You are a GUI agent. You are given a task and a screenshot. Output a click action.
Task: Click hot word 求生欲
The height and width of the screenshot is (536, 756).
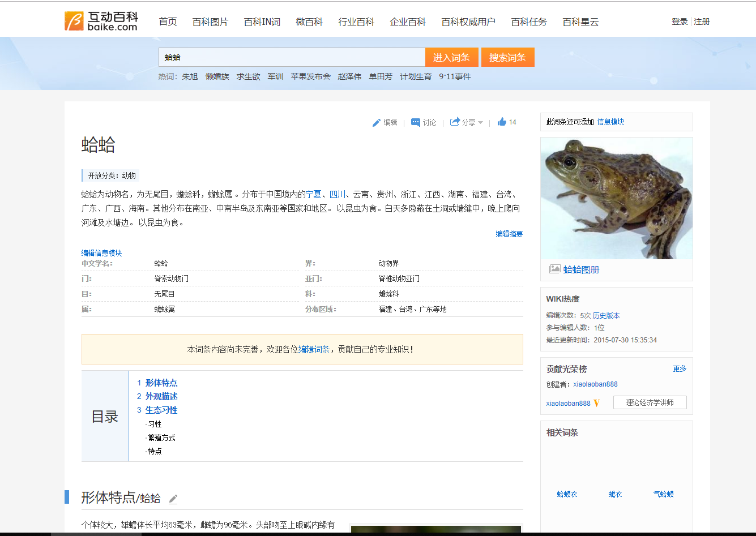pyautogui.click(x=249, y=76)
